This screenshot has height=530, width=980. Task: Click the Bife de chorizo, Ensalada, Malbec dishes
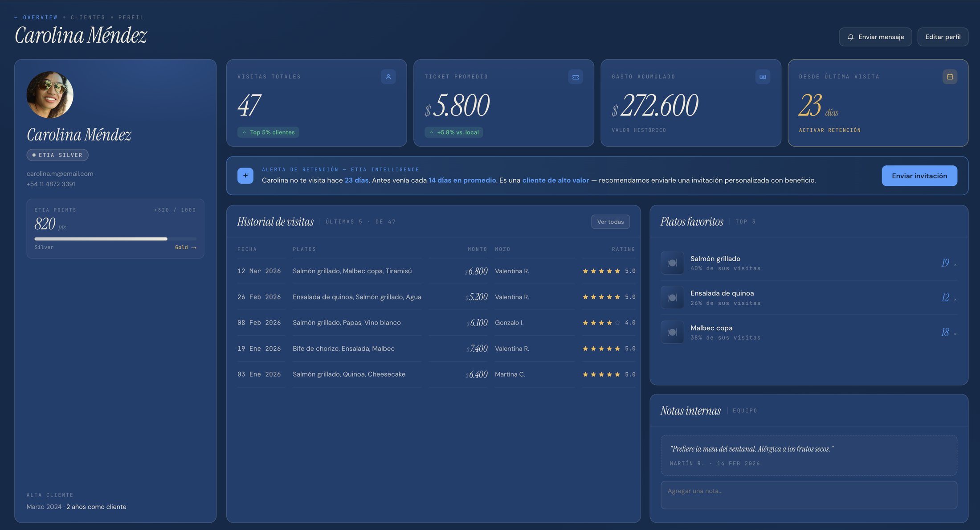click(x=343, y=349)
